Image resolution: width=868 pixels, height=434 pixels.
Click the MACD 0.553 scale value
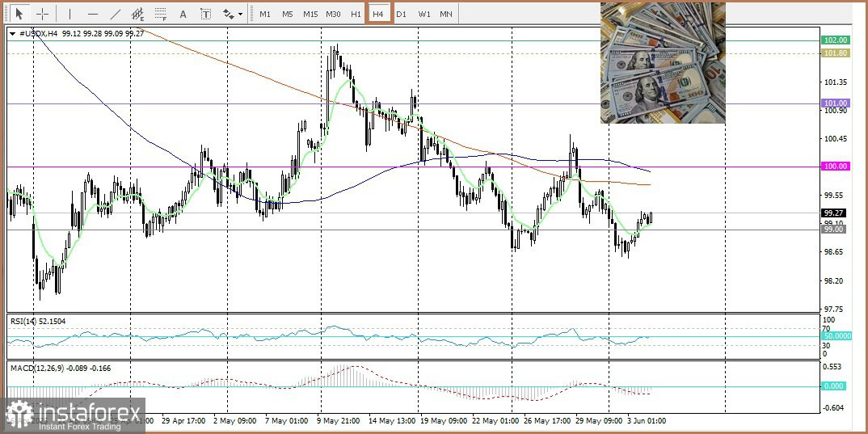(832, 367)
